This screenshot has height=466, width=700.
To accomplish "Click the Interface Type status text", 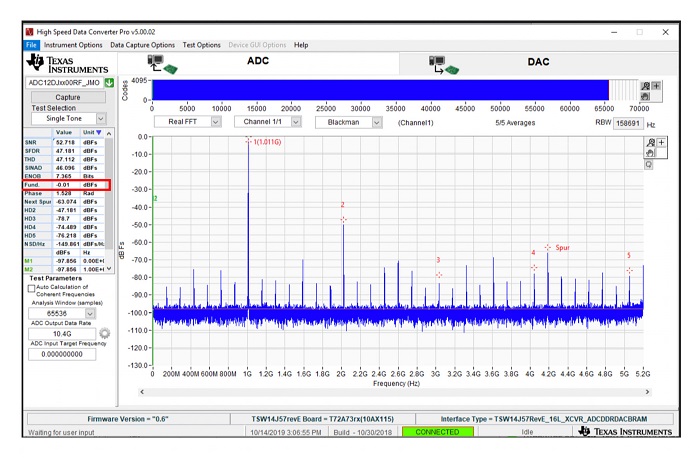I will point(544,419).
